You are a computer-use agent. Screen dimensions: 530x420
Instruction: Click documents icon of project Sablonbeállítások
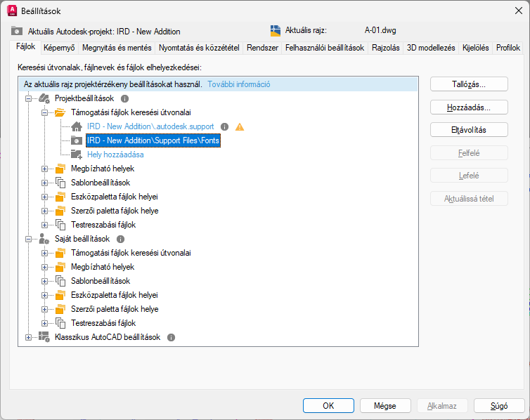[60, 183]
